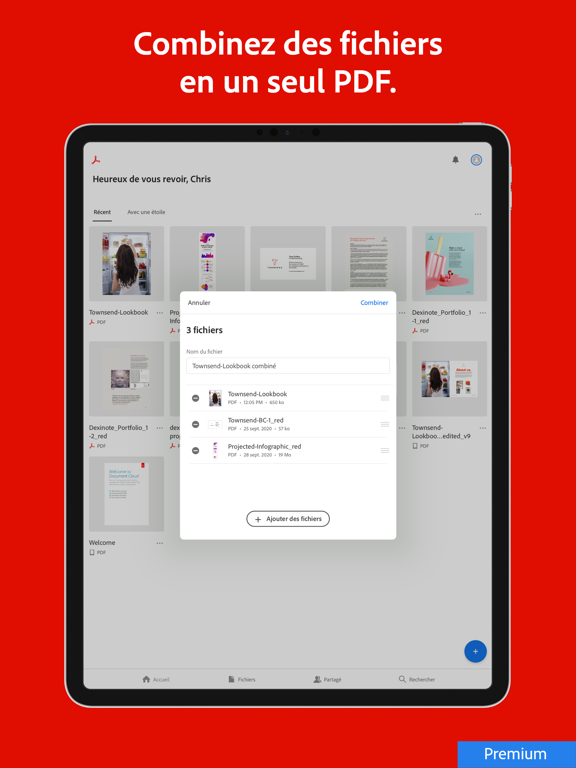Screen dimensions: 576x768
Task: Open Dexinote_Portfolio_1-2_red thumbnail
Action: (x=126, y=379)
